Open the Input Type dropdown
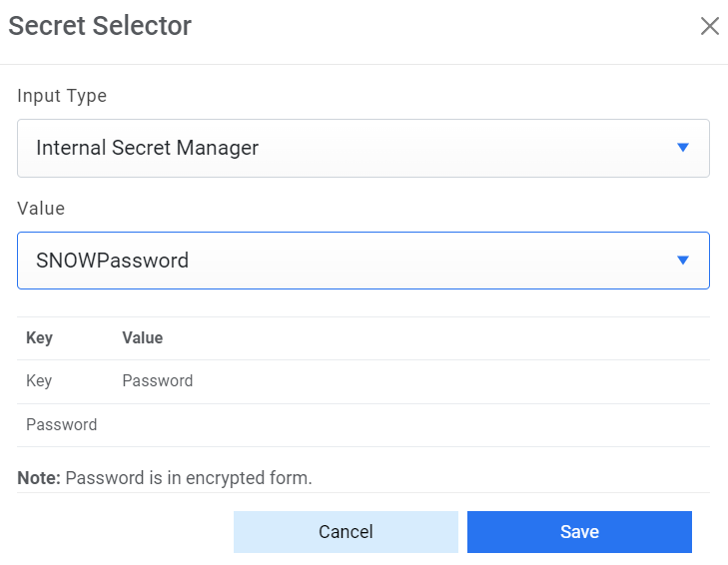This screenshot has height=565, width=728. 363,149
